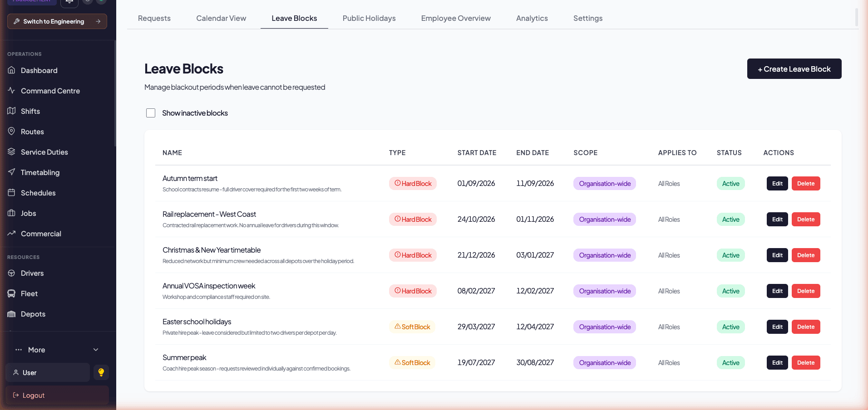Viewport: 868px width, 410px height.
Task: Click Christmas & New Year timetable name
Action: [212, 250]
